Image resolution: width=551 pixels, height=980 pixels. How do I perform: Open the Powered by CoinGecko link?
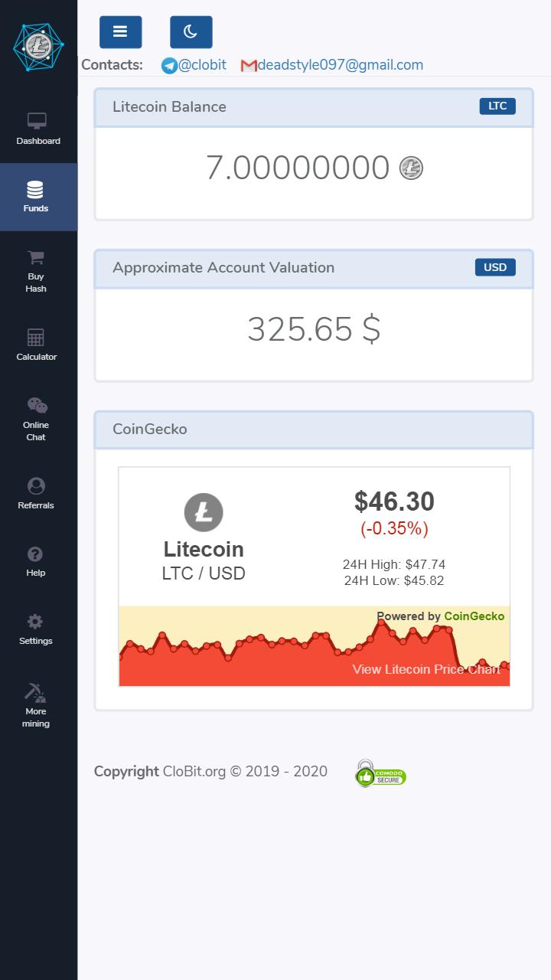(x=440, y=616)
